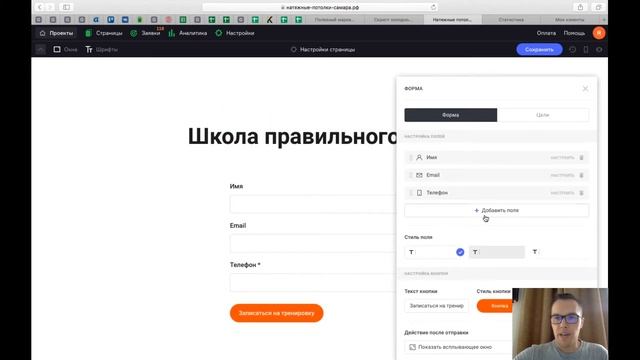Open the Заявки section
The width and height of the screenshot is (640, 360).
146,33
